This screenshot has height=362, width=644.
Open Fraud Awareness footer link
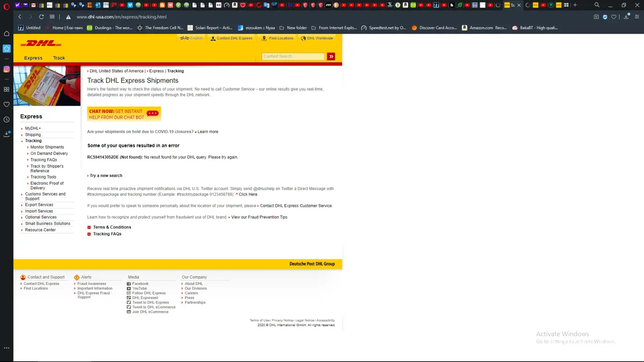tap(92, 284)
